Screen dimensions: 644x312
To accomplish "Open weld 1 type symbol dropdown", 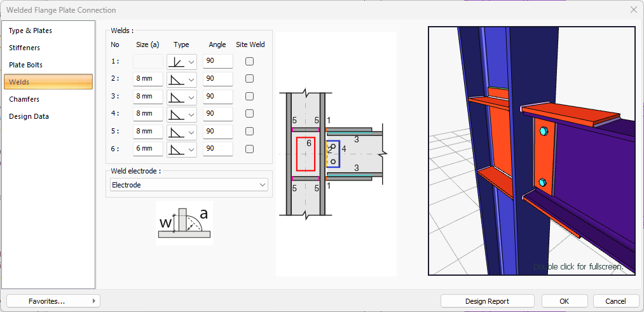I will pos(182,62).
